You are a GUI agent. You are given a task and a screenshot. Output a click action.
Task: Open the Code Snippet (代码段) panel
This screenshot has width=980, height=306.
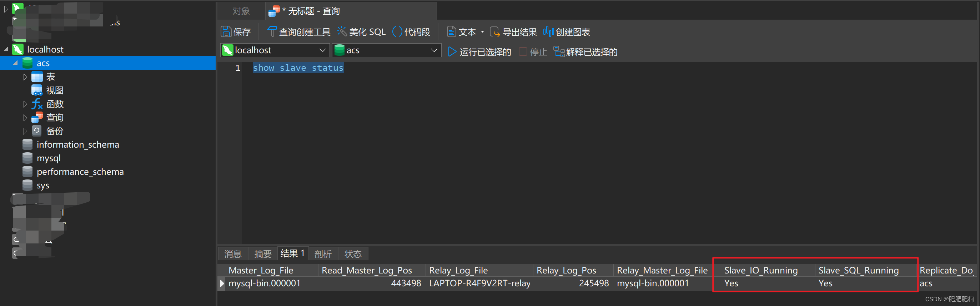click(411, 32)
